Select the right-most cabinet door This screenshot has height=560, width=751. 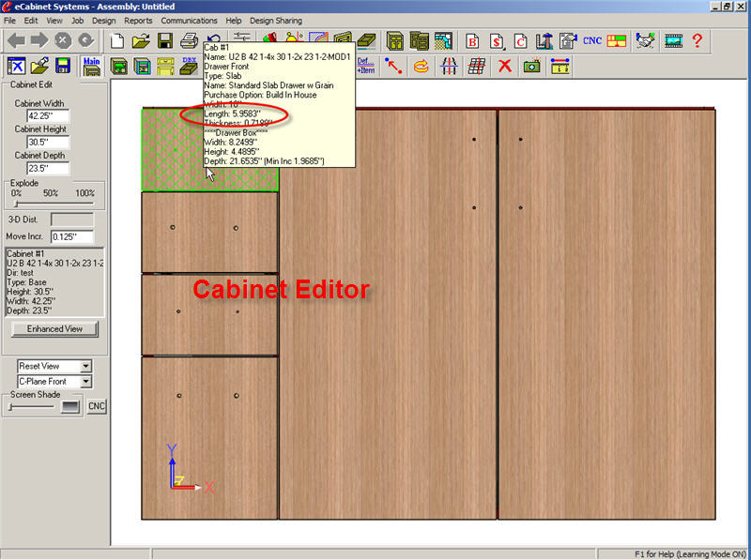click(606, 314)
